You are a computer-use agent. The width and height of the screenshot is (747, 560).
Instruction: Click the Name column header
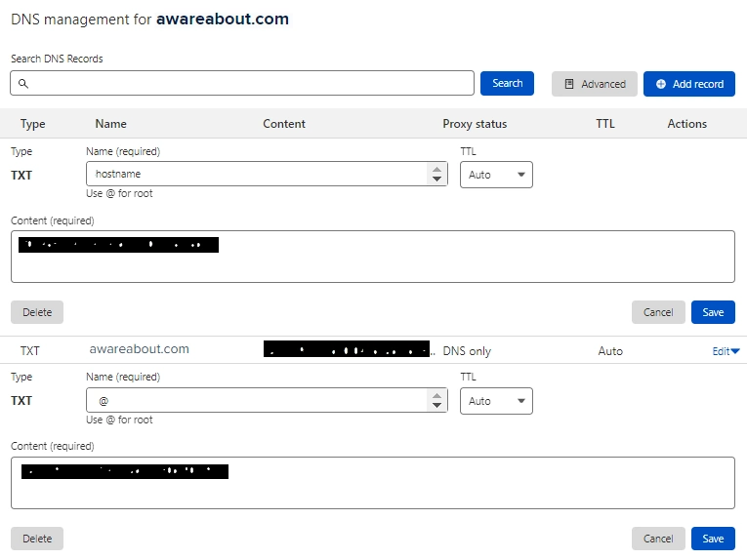pyautogui.click(x=111, y=124)
